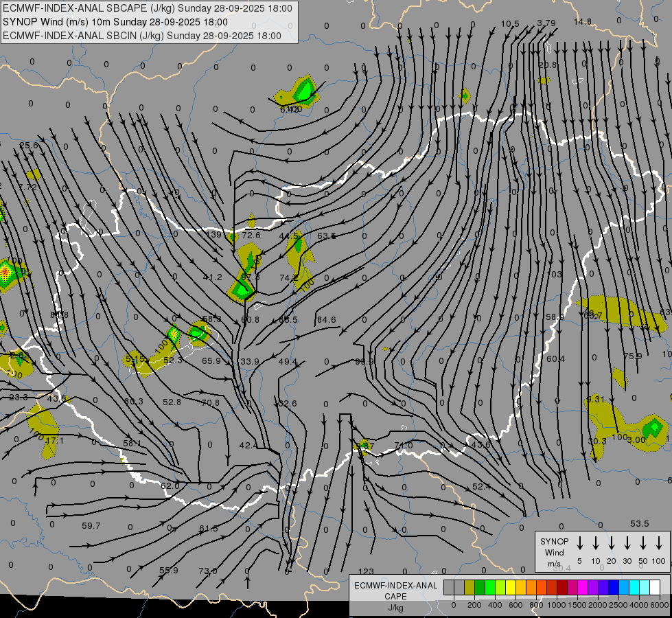Click the wind legend arrow above 20
Screen dimensions: 672x618
[x=611, y=543]
